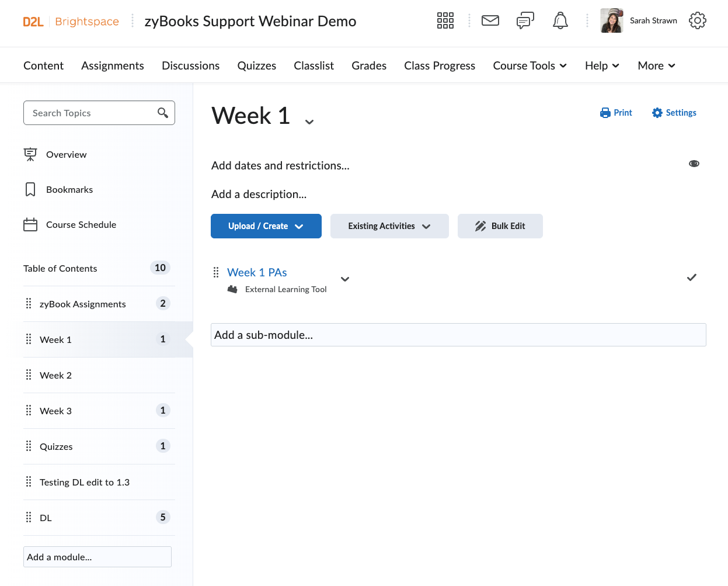Click the zyBook Assignments drag handle
The width and height of the screenshot is (728, 586).
[x=29, y=303]
